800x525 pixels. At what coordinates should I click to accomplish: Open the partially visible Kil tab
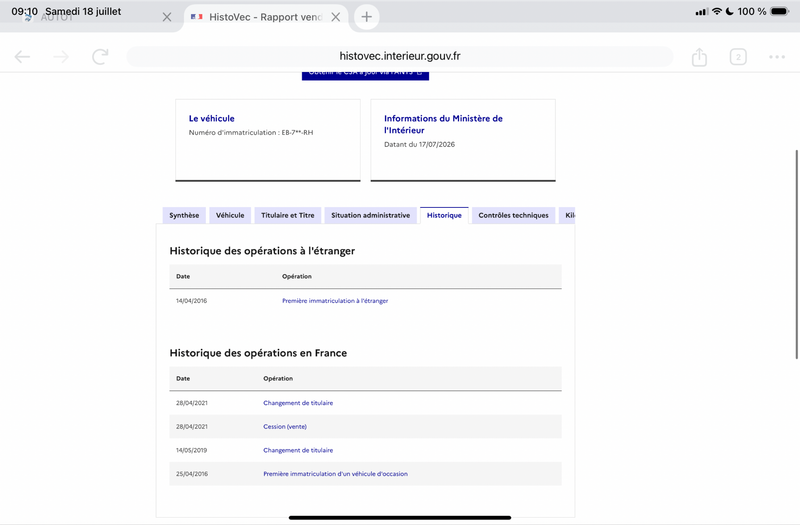[x=567, y=215]
